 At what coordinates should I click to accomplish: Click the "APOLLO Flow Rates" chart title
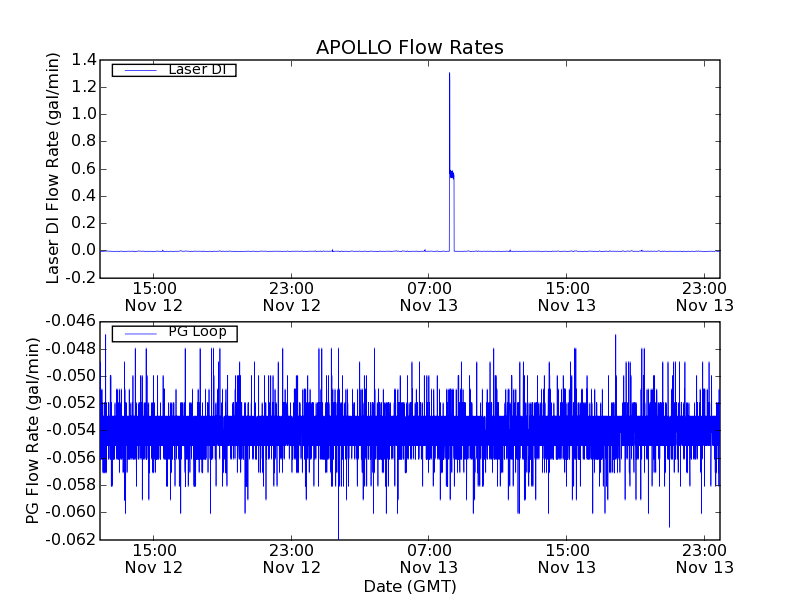(x=409, y=48)
